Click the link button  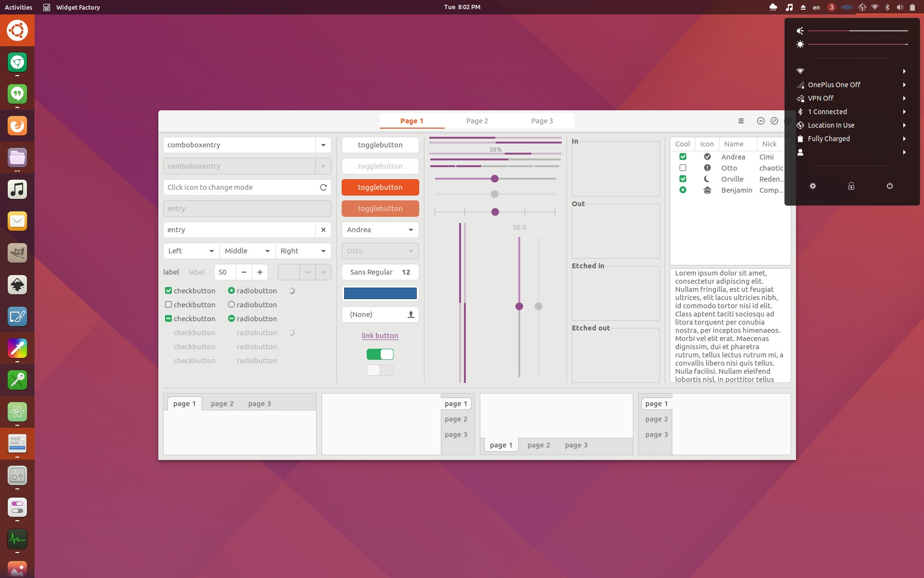click(380, 336)
